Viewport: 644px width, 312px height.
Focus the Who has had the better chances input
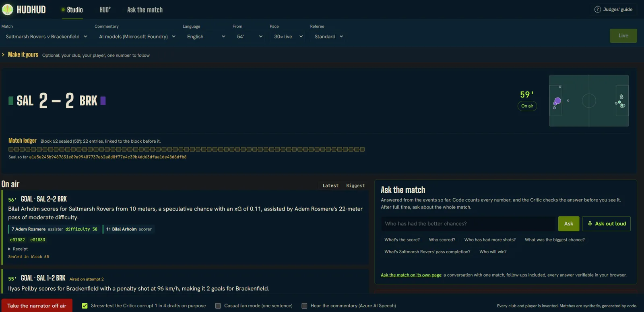pyautogui.click(x=468, y=224)
